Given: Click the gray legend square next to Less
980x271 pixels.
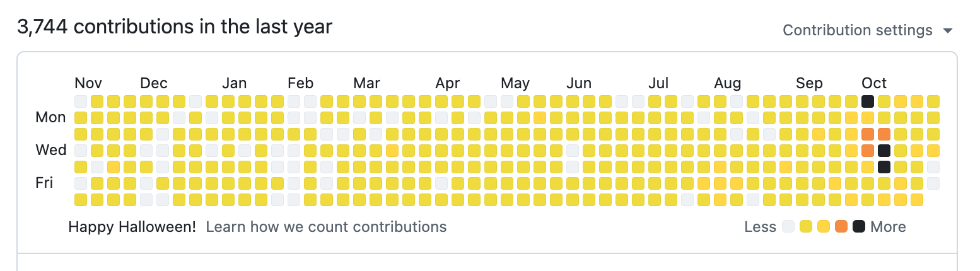Looking at the screenshot, I should [x=788, y=227].
